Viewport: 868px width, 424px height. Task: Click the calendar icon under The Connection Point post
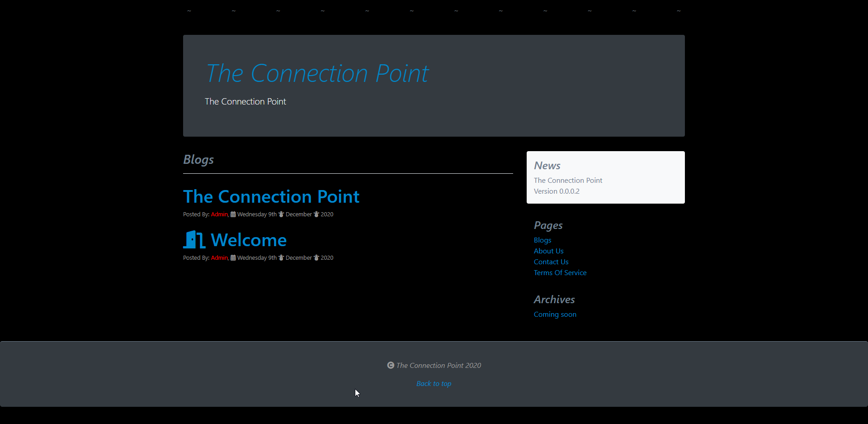[233, 214]
